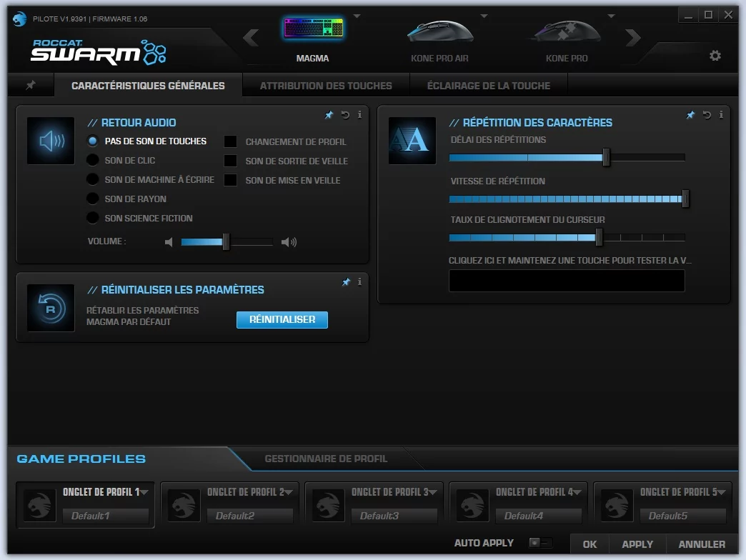Adjust the Volume slider

coord(227,242)
